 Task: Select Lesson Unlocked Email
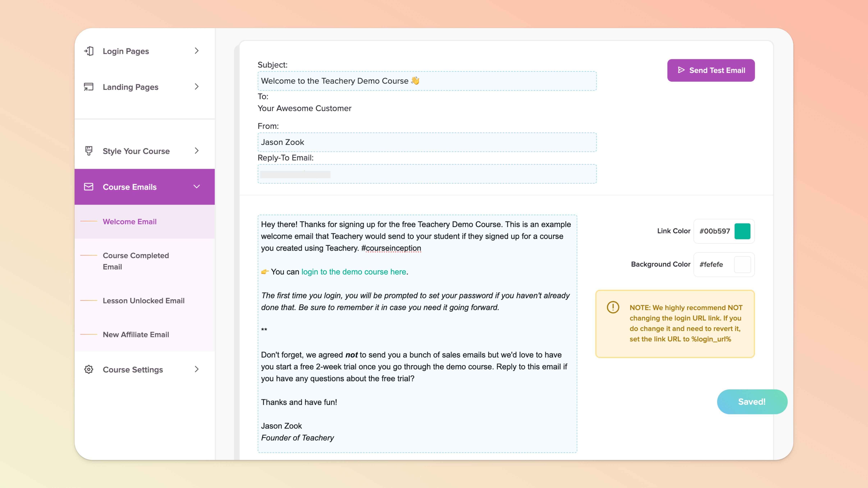point(143,300)
